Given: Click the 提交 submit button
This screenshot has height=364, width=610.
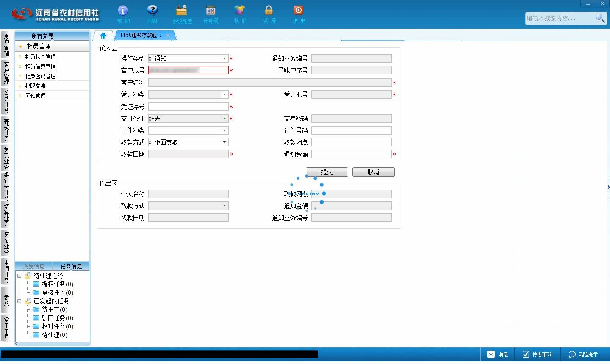Looking at the screenshot, I should pyautogui.click(x=327, y=172).
